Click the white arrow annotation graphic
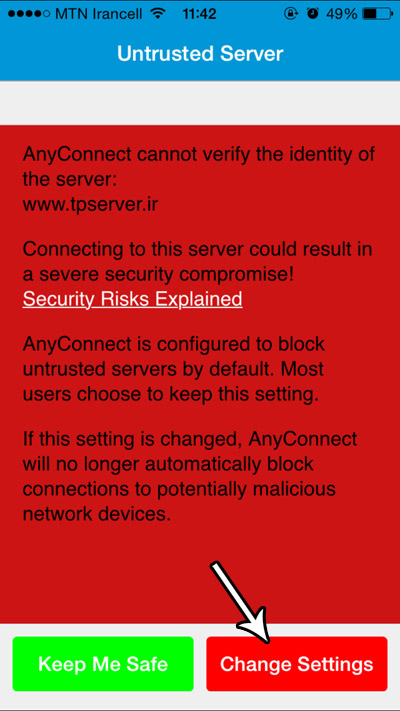400x711 pixels. click(240, 602)
